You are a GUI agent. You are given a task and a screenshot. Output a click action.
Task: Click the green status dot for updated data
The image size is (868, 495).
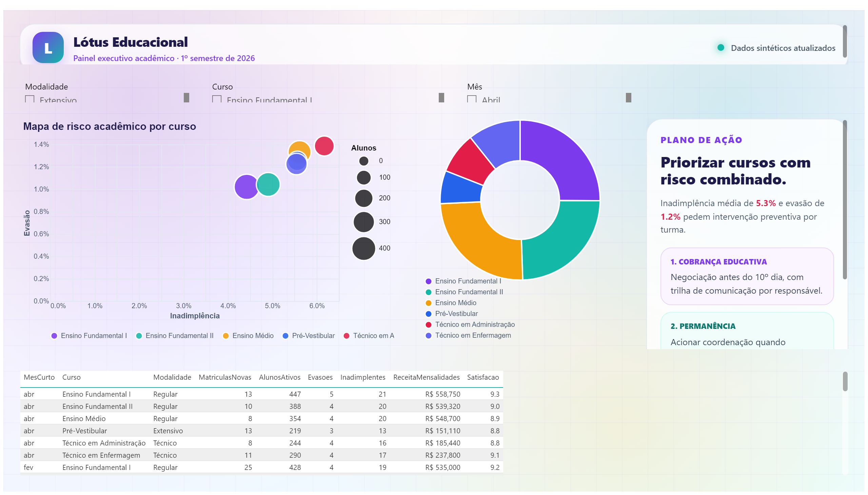(x=721, y=47)
